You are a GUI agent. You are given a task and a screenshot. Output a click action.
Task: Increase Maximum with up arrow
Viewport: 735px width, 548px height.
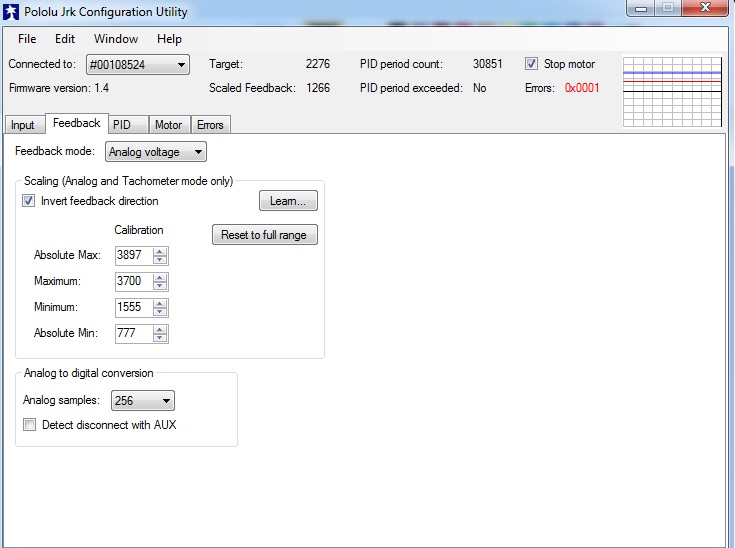[160, 278]
